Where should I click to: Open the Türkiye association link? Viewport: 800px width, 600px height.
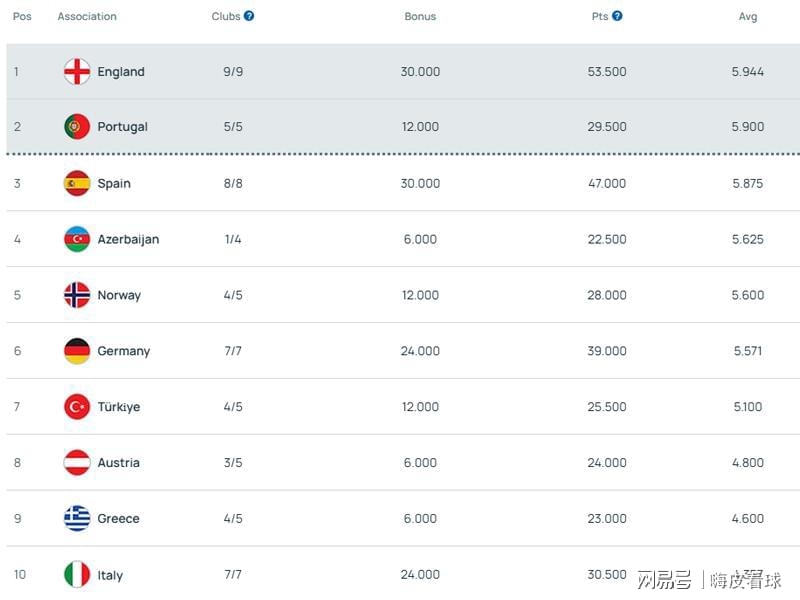pos(118,407)
